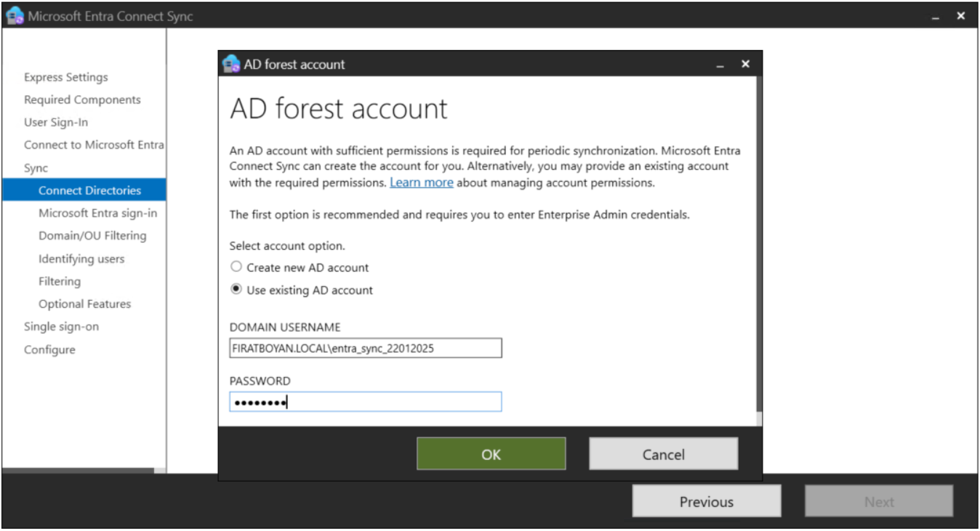The height and width of the screenshot is (531, 980).
Task: Close the AD forest account dialog
Action: click(745, 64)
